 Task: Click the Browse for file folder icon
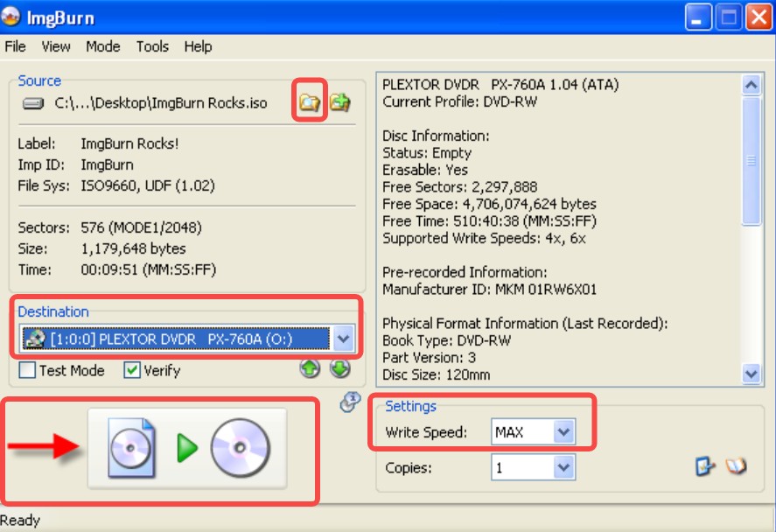coord(310,102)
